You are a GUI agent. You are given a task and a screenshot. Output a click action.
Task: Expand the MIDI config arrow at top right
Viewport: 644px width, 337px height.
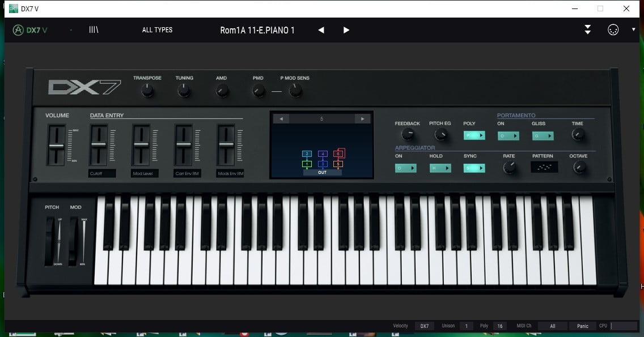(x=633, y=29)
